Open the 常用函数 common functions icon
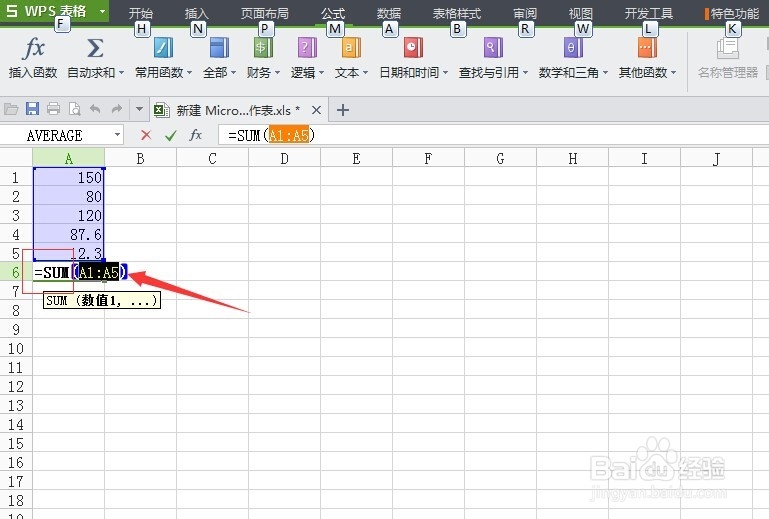Image resolution: width=769 pixels, height=519 pixels. pos(163,48)
